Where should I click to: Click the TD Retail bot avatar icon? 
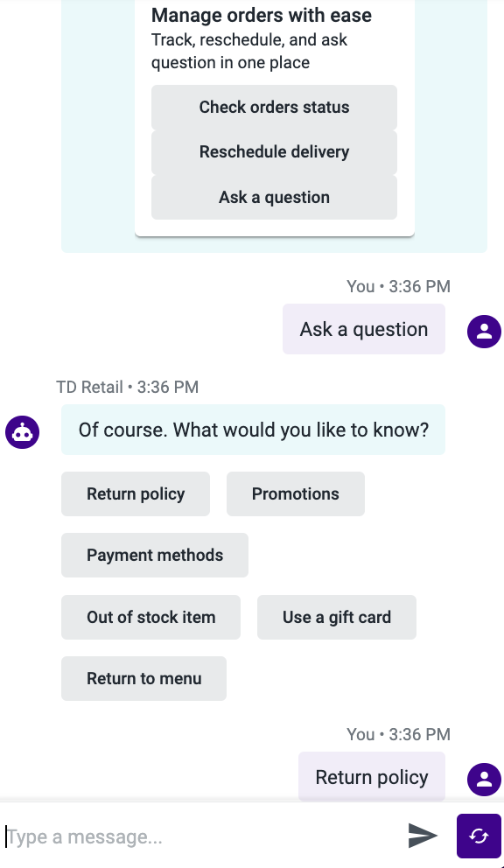tap(23, 431)
